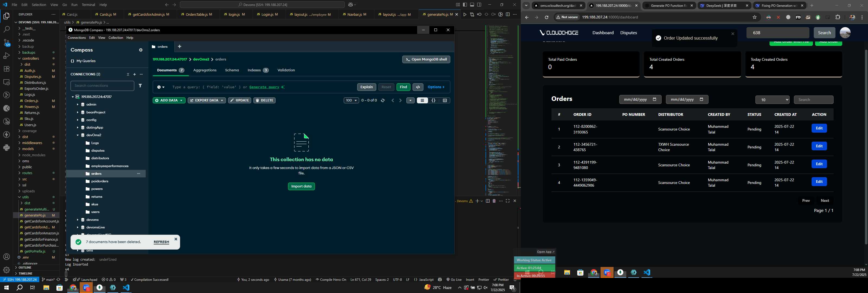Collapse all connections icon in Compass
The image size is (868, 293).
pos(128,74)
